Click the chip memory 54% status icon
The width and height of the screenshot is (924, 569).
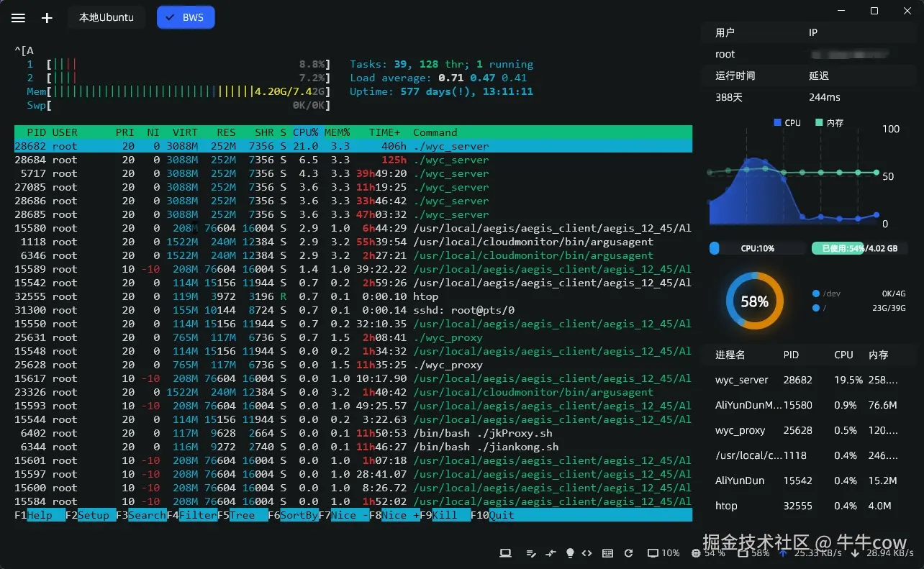696,553
